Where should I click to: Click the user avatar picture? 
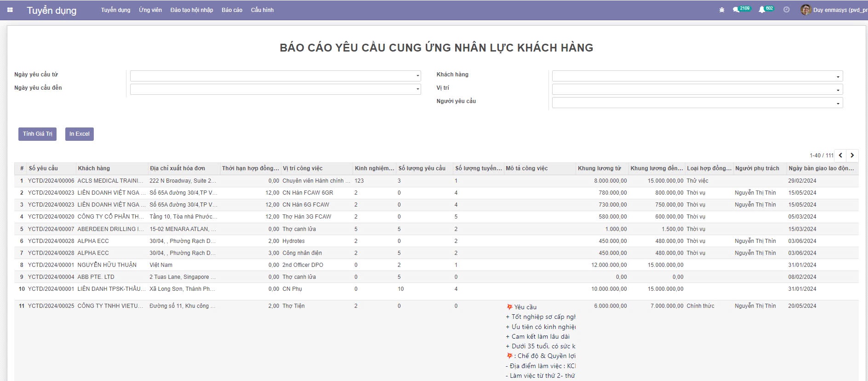pos(805,10)
